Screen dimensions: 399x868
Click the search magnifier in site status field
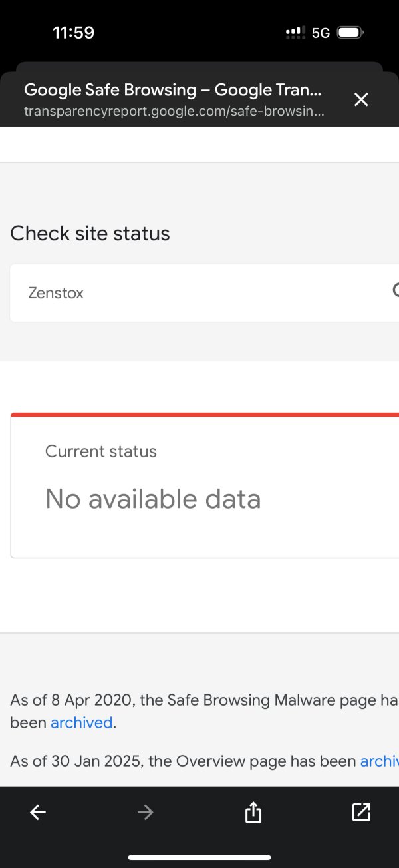pyautogui.click(x=395, y=290)
